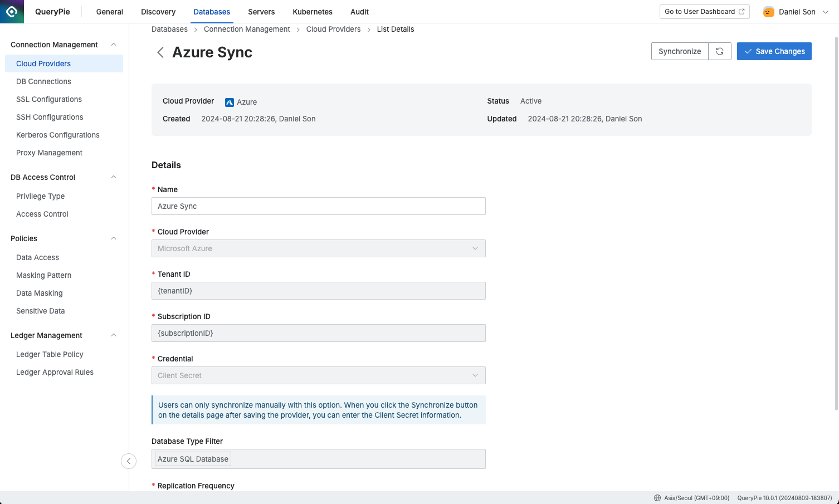The image size is (839, 504).
Task: Open the Cloud Provider dropdown
Action: point(319,248)
